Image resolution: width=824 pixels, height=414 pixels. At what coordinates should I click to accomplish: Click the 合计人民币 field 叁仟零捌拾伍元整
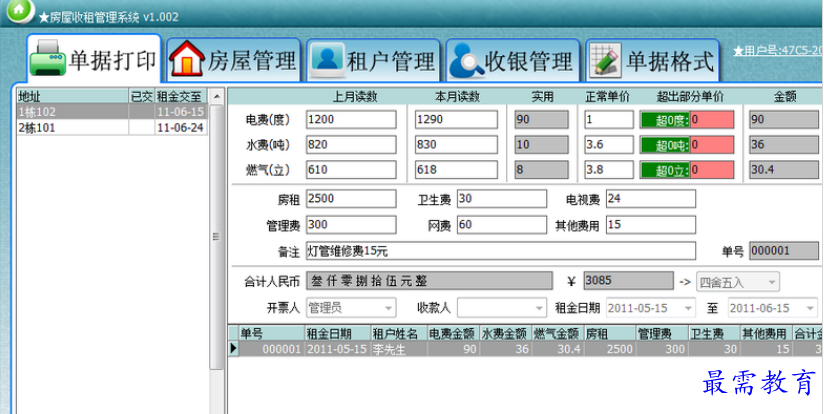click(x=429, y=281)
